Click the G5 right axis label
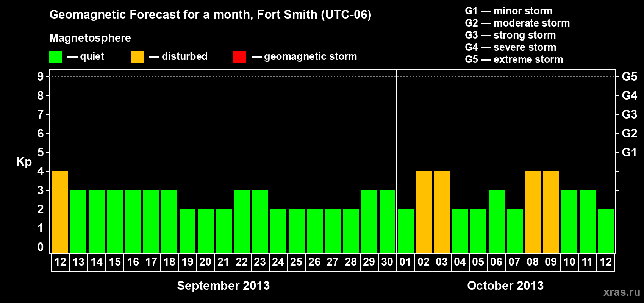This screenshot has width=644, height=303. 630,77
